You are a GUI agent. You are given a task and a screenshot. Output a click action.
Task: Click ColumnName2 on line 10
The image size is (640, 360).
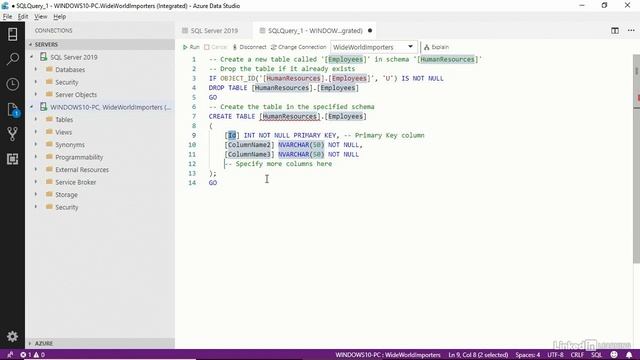[x=249, y=144]
